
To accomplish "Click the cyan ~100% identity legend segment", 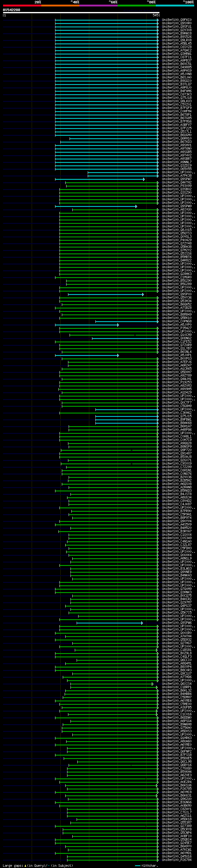I will click(175, 6).
